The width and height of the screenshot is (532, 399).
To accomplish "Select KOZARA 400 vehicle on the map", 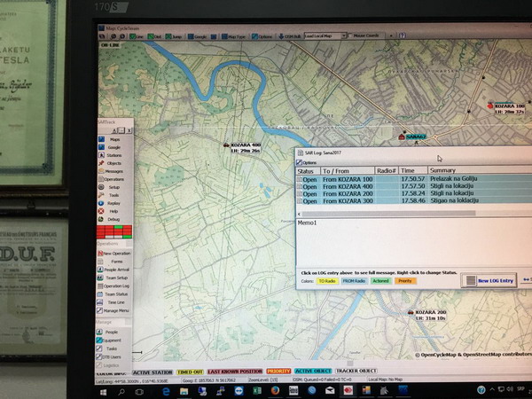I will point(226,145).
